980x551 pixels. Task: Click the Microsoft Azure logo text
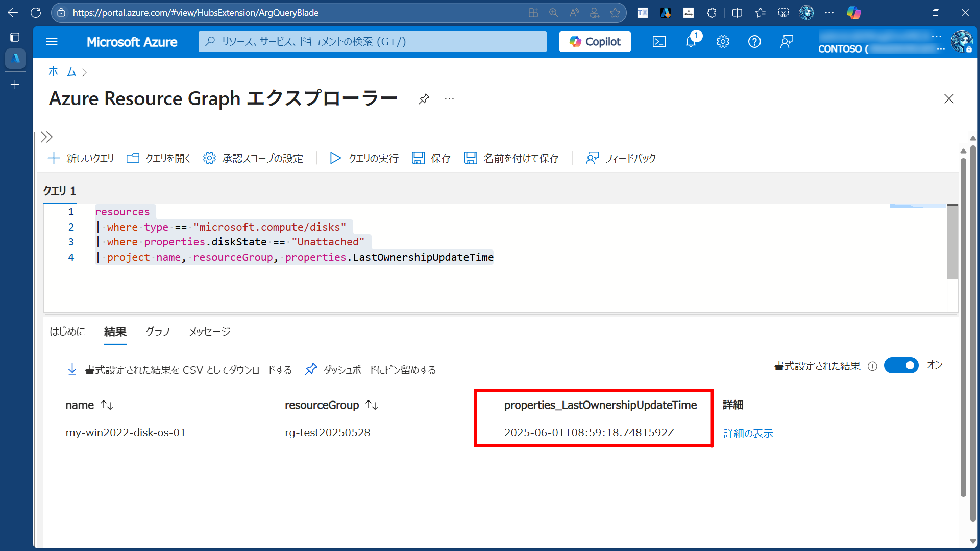coord(132,42)
